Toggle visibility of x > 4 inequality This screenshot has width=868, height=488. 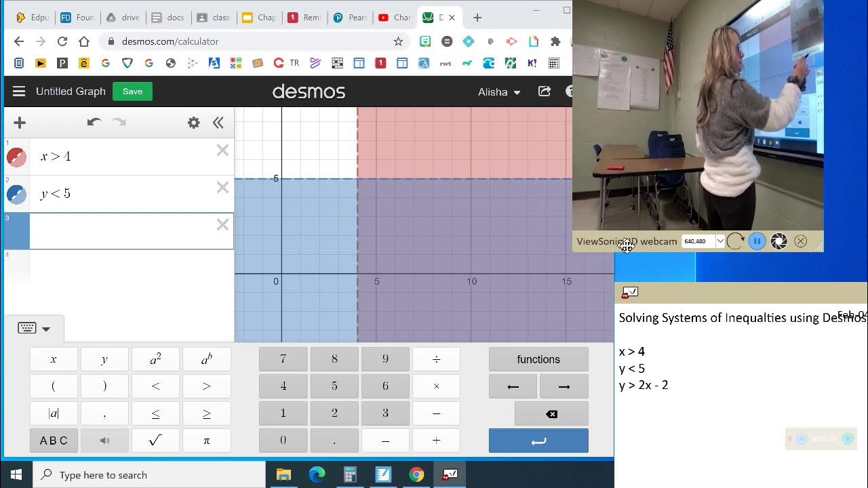tap(16, 157)
